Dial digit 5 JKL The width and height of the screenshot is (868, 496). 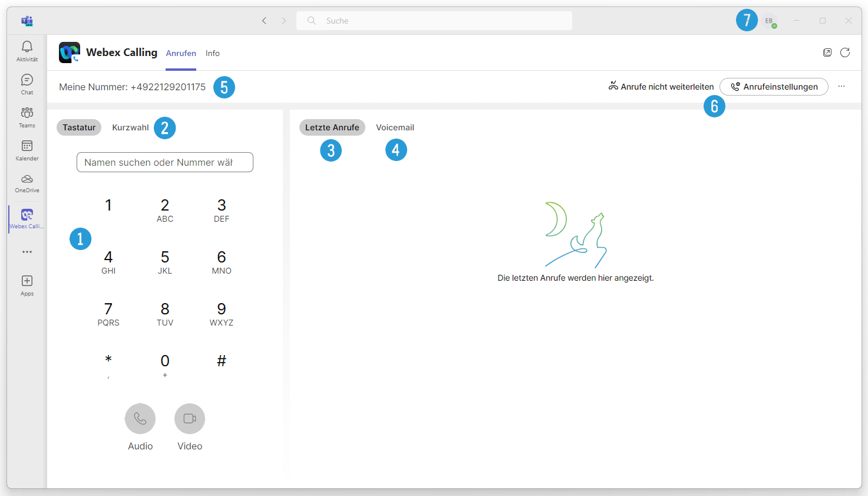pyautogui.click(x=165, y=262)
